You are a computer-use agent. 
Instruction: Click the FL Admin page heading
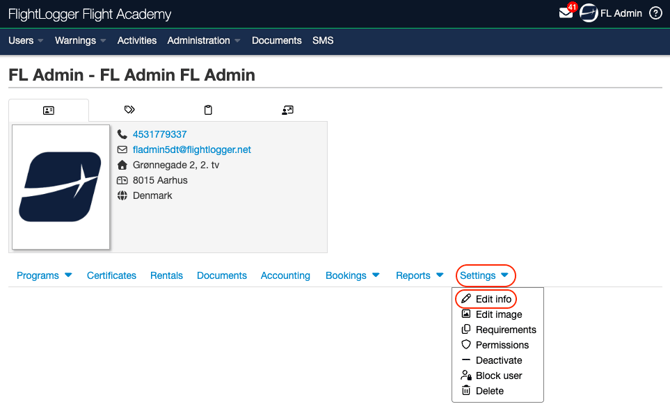[x=132, y=75]
